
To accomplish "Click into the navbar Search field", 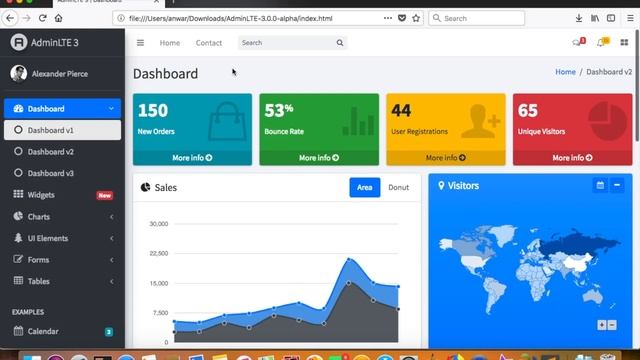I will (287, 43).
